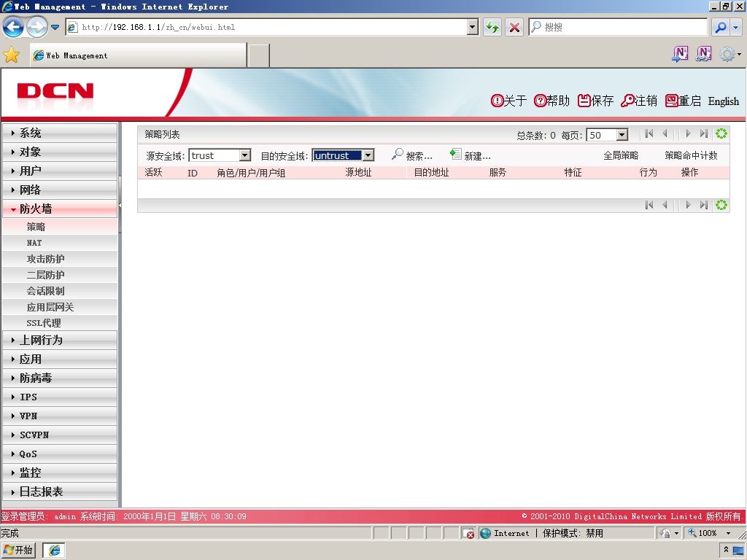Screen dimensions: 747x560
Task: Select the 会话限制 submenu item
Action: (60, 291)
